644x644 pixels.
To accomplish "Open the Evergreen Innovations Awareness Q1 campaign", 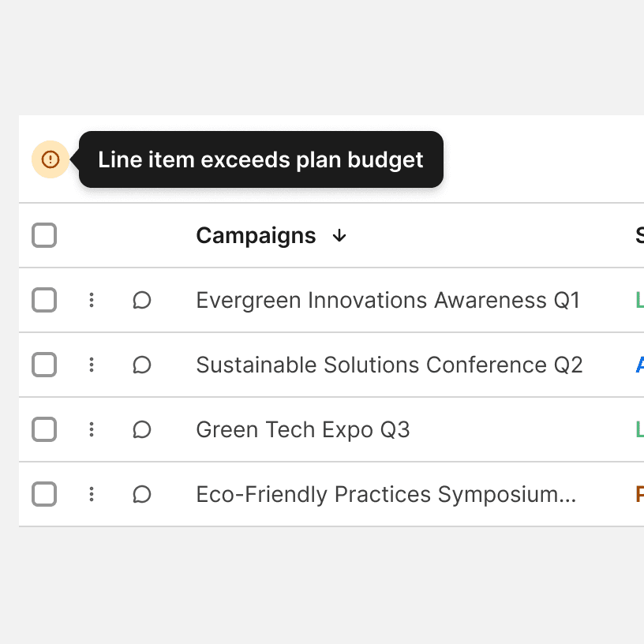I will coord(388,300).
